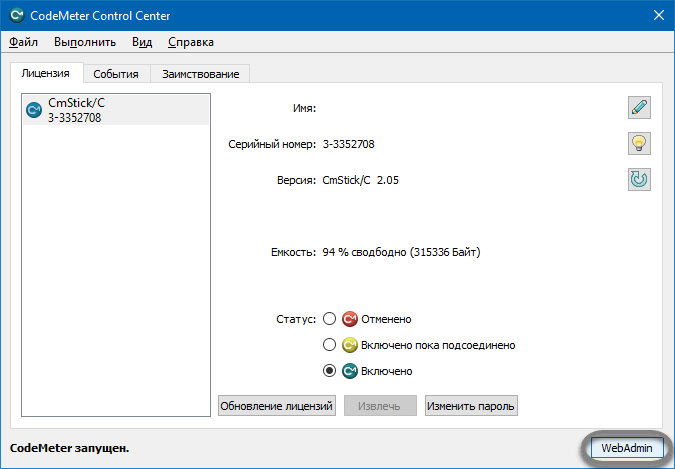Select the Отменено radio button
Image resolution: width=675 pixels, height=469 pixels.
click(329, 319)
